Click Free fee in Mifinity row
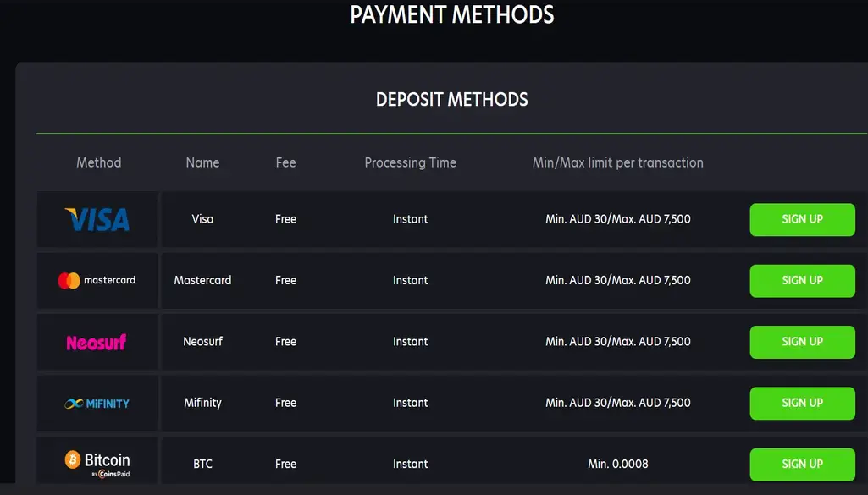Image resolution: width=868 pixels, height=495 pixels. pos(285,403)
